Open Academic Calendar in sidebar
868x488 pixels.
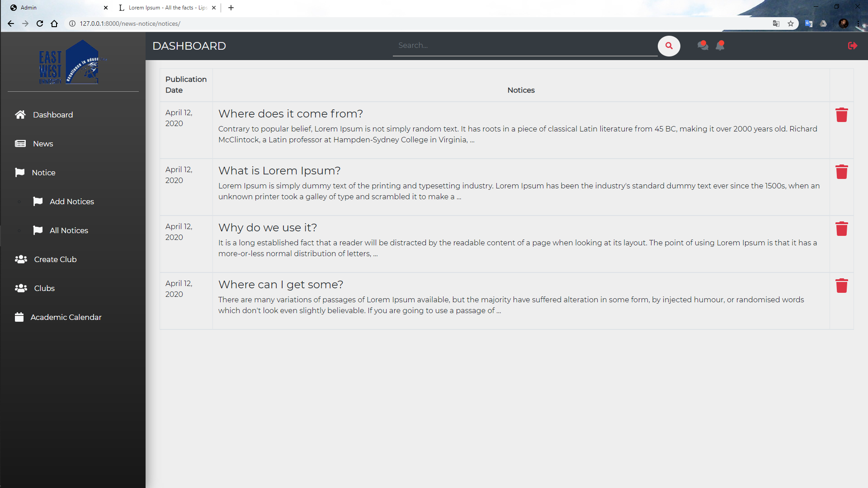66,317
